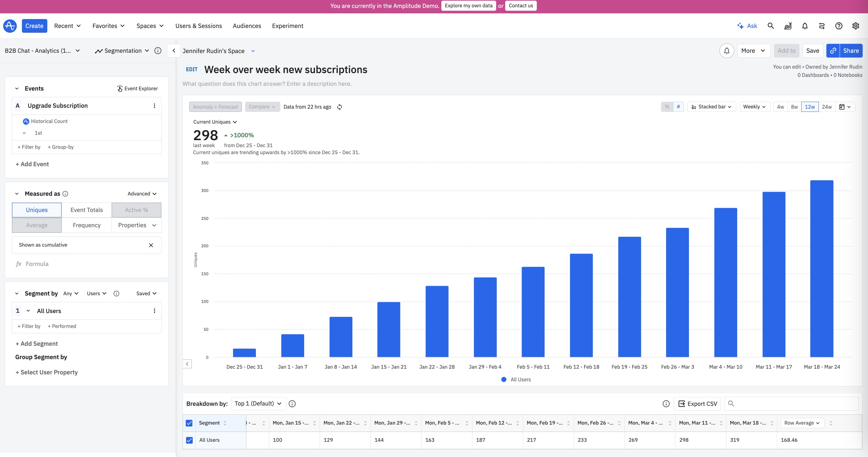The height and width of the screenshot is (457, 868).
Task: Toggle the Segment header select-all checkbox
Action: pyautogui.click(x=189, y=423)
